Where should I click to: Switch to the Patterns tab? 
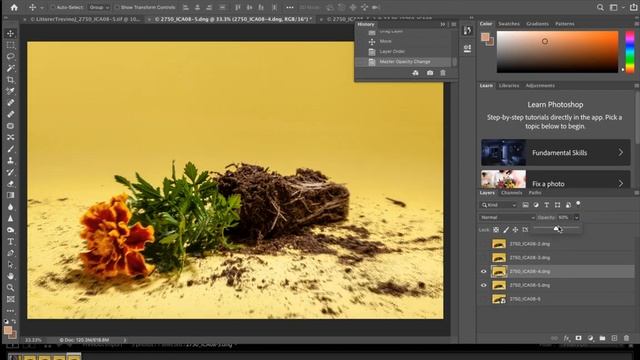(x=564, y=24)
